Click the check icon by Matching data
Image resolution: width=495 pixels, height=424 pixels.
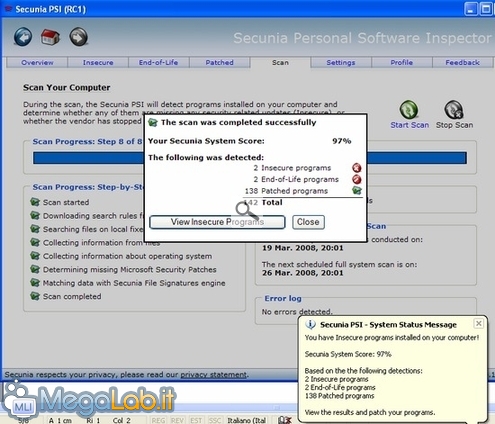pyautogui.click(x=35, y=283)
